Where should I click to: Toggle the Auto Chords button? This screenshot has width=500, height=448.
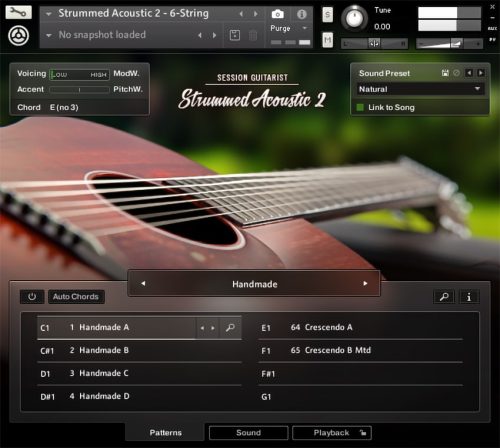point(76,297)
